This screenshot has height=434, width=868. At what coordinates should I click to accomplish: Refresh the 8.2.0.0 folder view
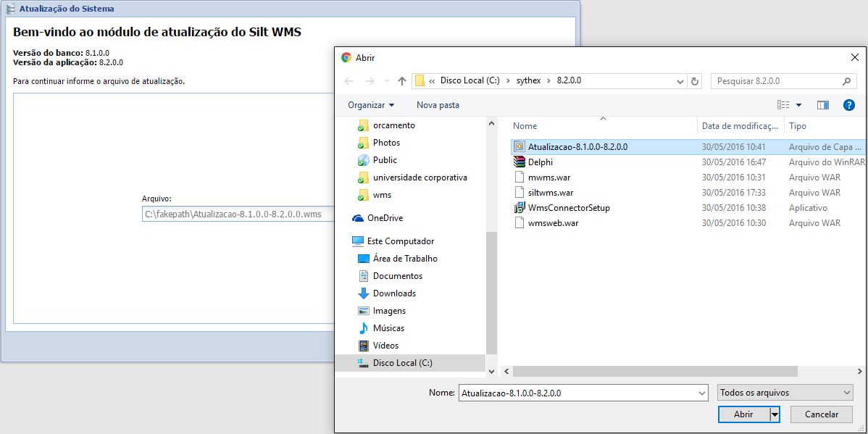[x=695, y=81]
